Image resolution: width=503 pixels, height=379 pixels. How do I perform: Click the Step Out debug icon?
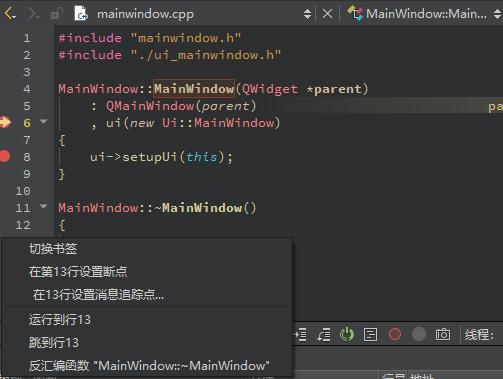[x=324, y=334]
